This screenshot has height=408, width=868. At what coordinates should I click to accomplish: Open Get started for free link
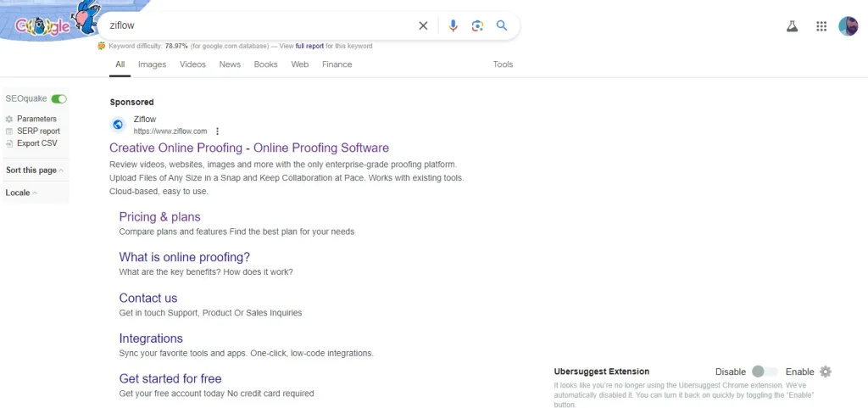tap(170, 378)
